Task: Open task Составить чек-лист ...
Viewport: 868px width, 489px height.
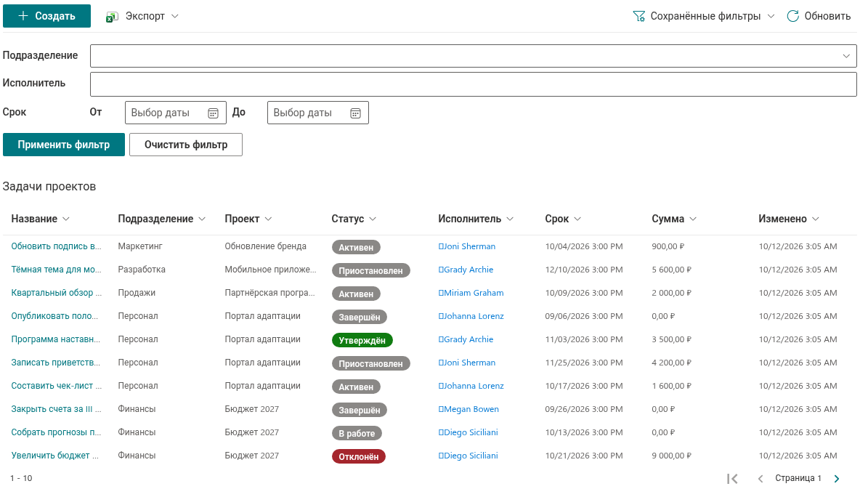Action: point(57,386)
